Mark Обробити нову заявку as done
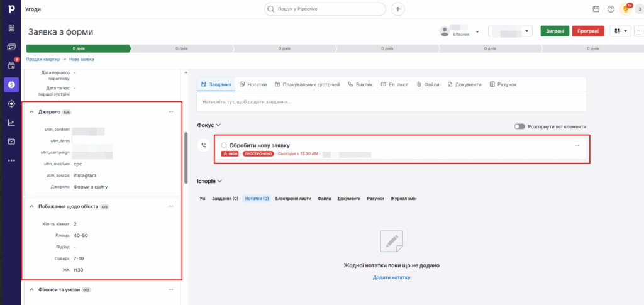Image resolution: width=644 pixels, height=305 pixels. pos(224,145)
